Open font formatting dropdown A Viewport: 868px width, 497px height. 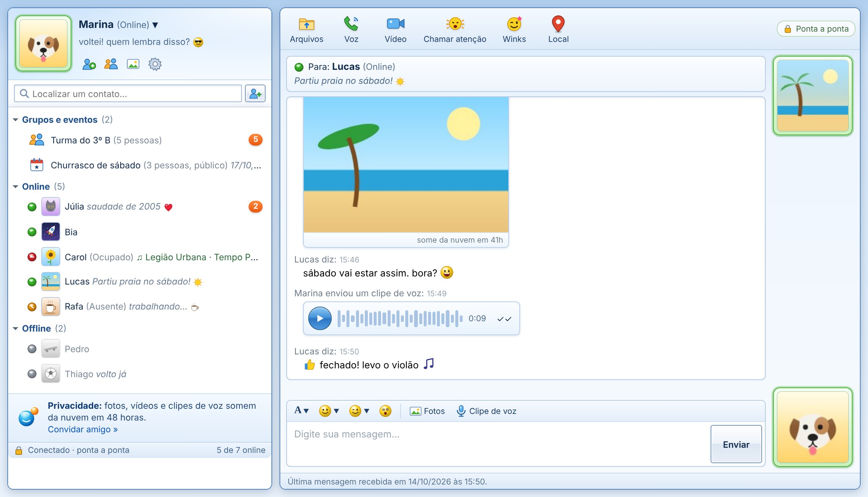click(301, 410)
